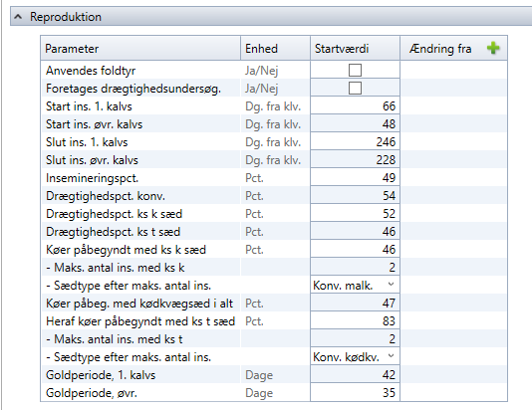This screenshot has height=410, width=532.
Task: Select the Anvendes foldtyr row label
Action: pos(91,71)
